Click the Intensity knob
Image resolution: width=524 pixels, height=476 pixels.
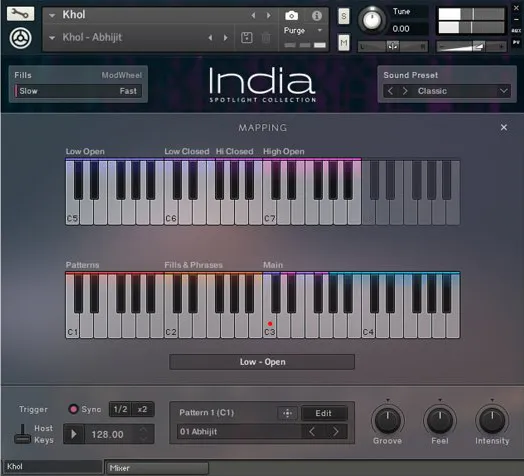pos(492,420)
